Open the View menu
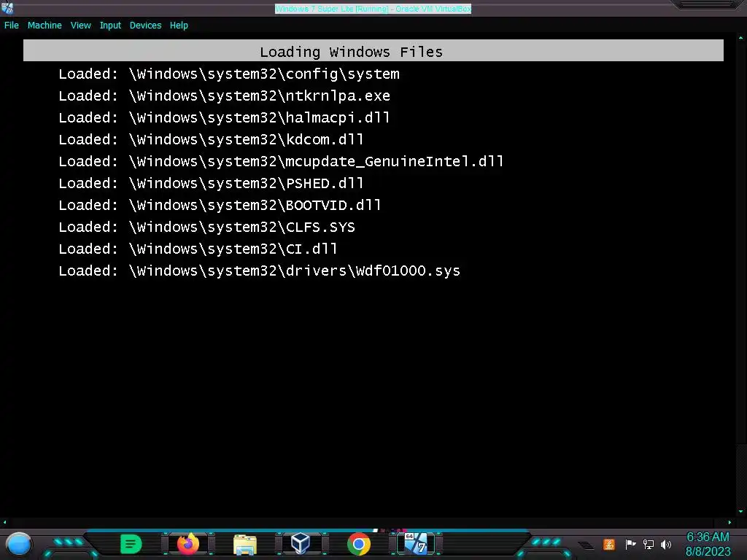 (80, 26)
